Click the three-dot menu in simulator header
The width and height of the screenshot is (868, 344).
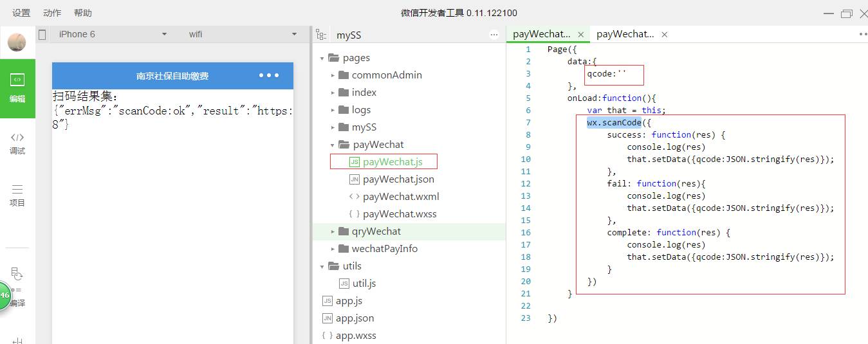pyautogui.click(x=269, y=75)
